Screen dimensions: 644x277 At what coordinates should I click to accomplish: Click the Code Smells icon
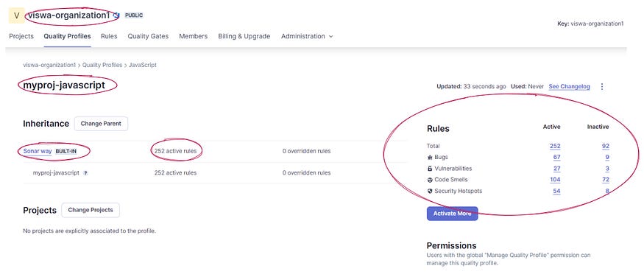point(430,180)
